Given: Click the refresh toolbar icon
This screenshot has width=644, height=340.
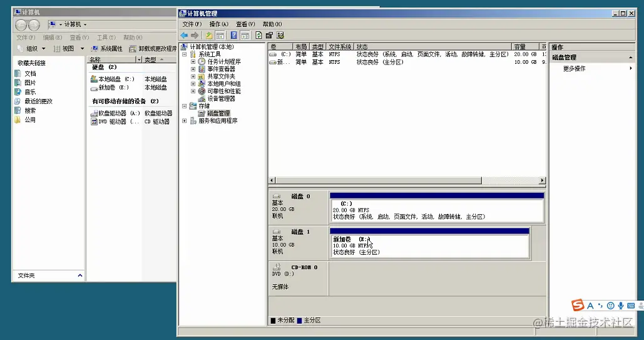Looking at the screenshot, I should [x=258, y=35].
